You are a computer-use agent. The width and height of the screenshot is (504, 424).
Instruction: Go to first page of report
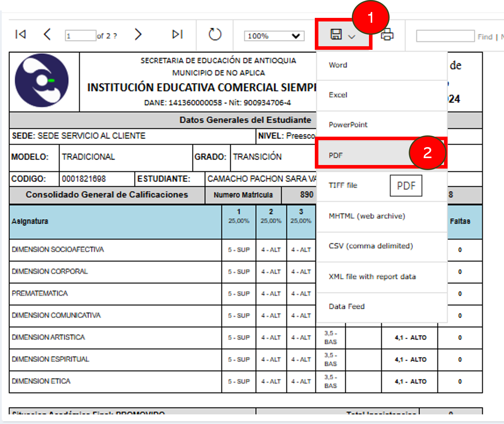click(x=20, y=34)
